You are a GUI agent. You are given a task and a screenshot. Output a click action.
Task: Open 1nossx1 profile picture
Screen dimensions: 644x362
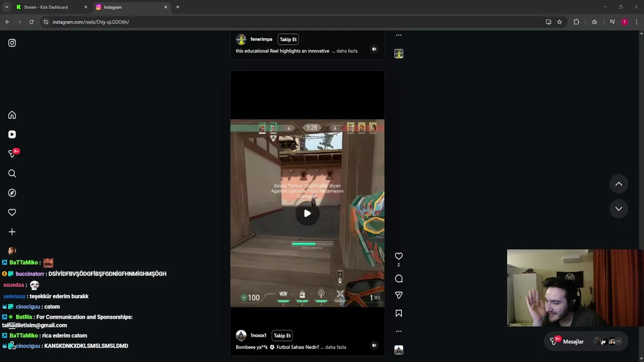pyautogui.click(x=241, y=335)
